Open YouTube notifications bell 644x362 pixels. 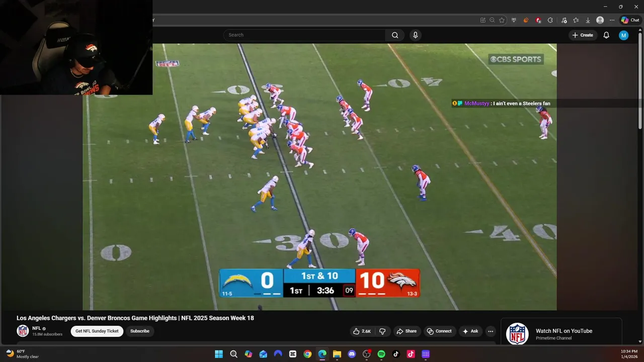coord(606,35)
